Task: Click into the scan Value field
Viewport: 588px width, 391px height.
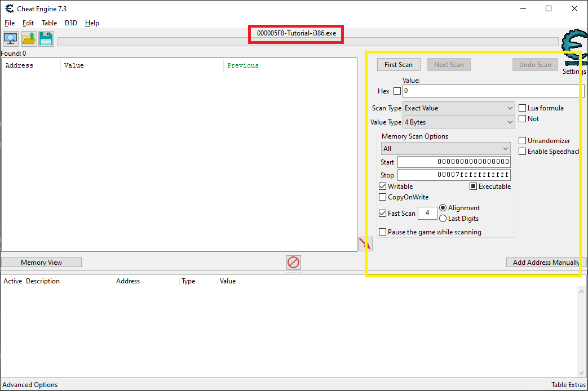Action: (493, 91)
